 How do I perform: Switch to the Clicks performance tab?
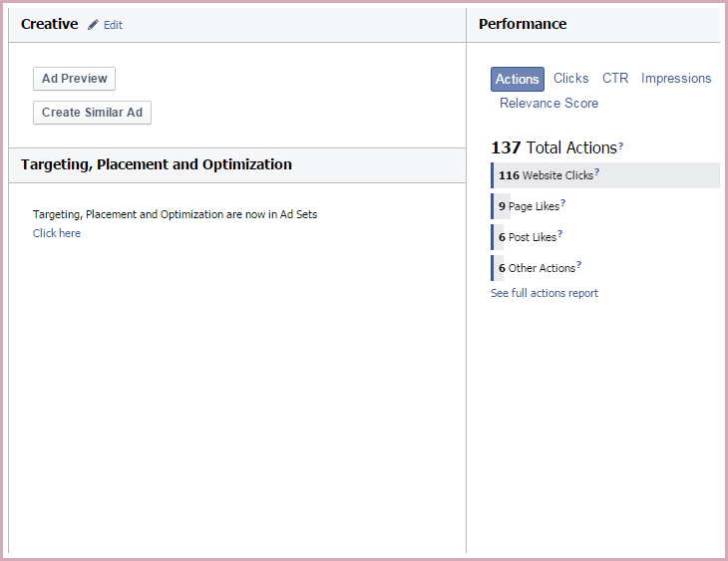(571, 78)
